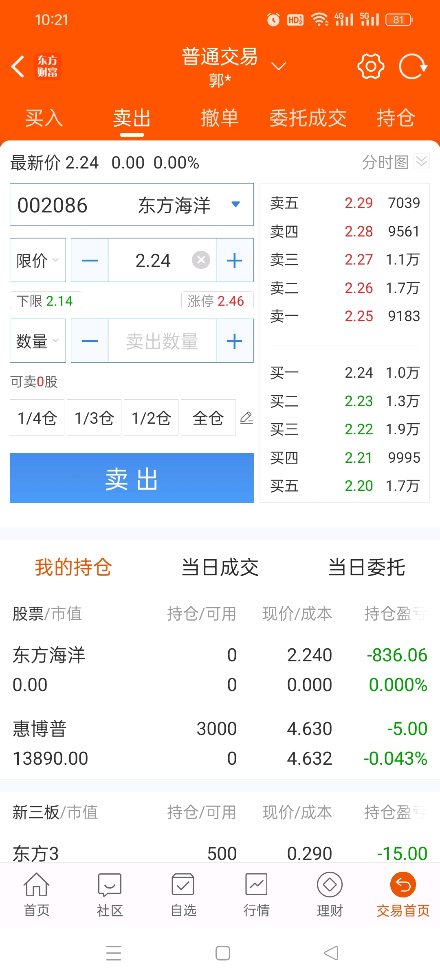Select 买四 price 2.21 row
Screen dimensions: 440x980
[345, 457]
